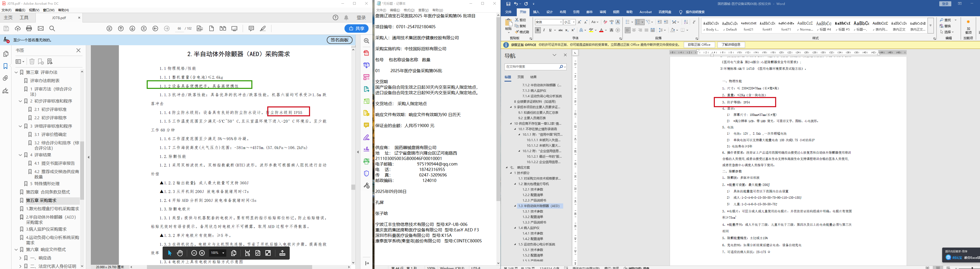Image resolution: width=980 pixels, height=269 pixels.
Task: Toggle justify alignment in Word
Action: pyautogui.click(x=646, y=30)
